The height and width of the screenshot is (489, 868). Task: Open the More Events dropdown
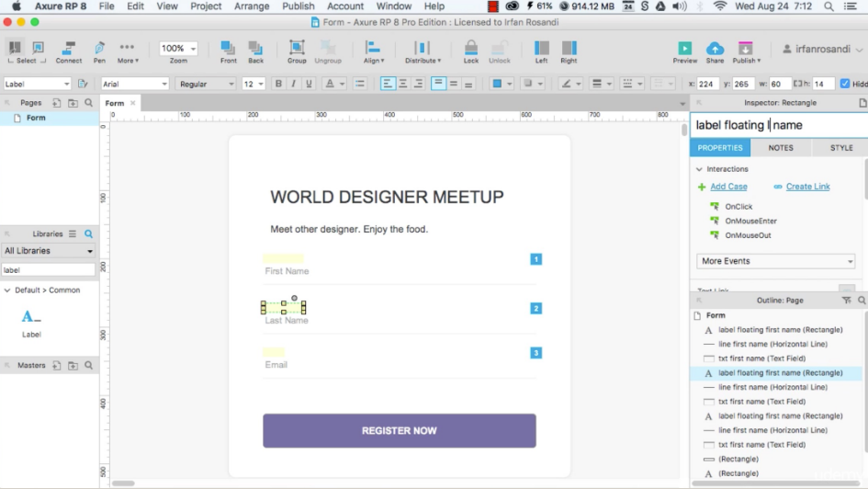coord(775,261)
